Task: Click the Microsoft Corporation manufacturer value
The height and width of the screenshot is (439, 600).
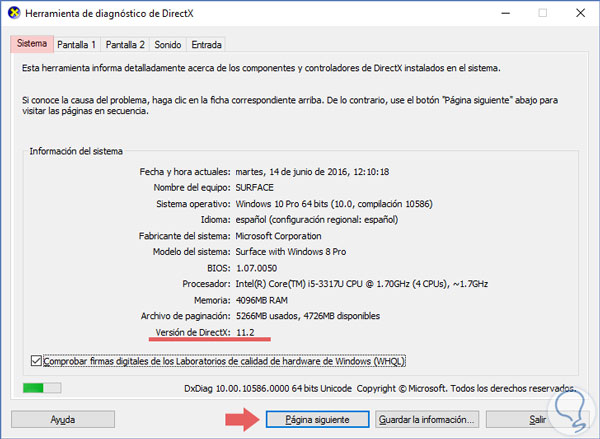Action: click(278, 236)
